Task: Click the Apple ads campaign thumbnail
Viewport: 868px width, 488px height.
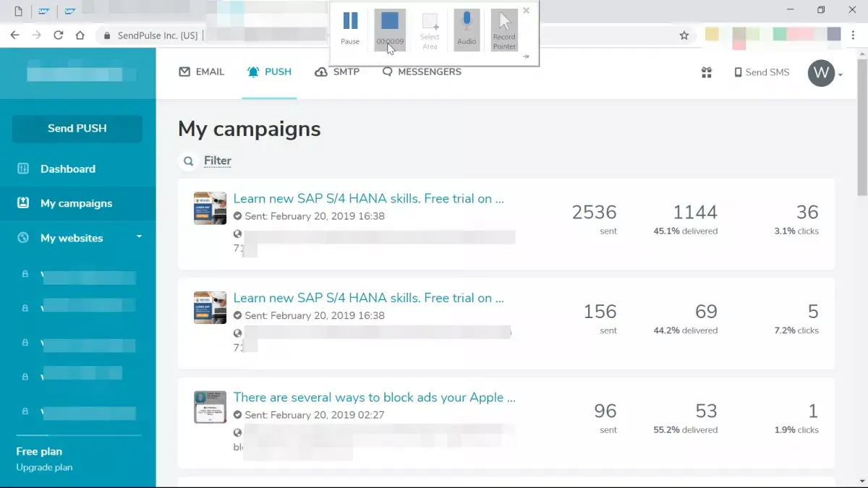Action: pyautogui.click(x=210, y=407)
